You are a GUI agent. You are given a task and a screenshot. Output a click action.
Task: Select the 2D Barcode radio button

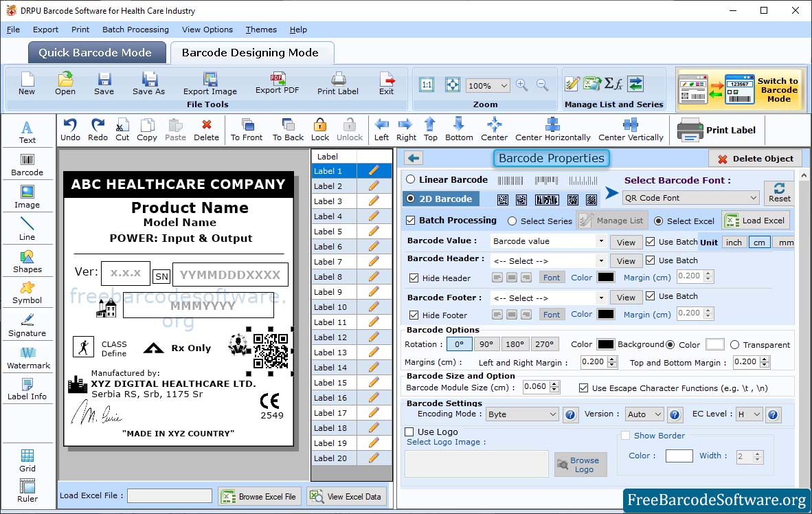click(411, 199)
